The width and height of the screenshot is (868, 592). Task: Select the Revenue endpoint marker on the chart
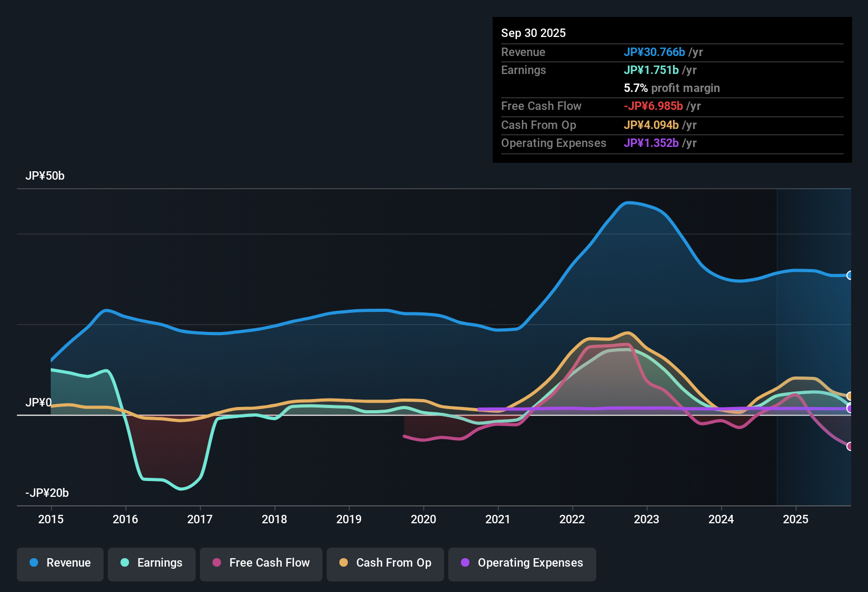[849, 275]
